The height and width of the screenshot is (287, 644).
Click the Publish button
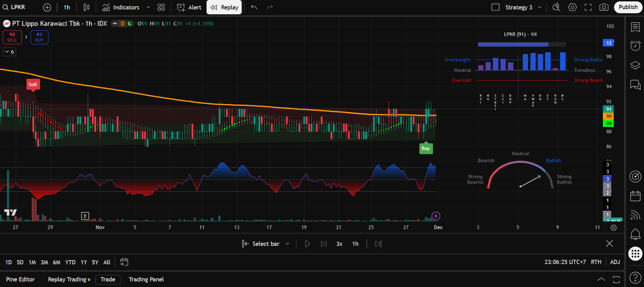pos(628,7)
